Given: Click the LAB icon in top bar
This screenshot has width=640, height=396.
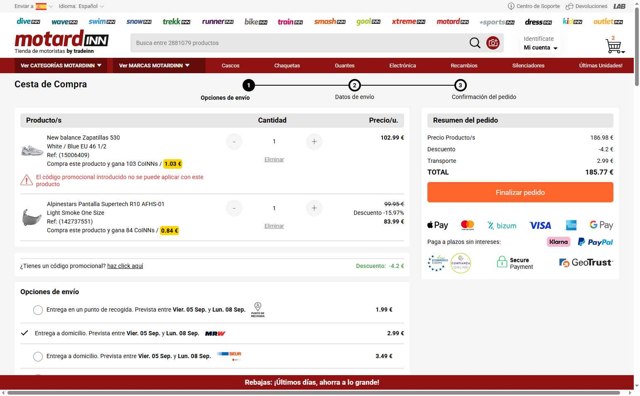Looking at the screenshot, I should pyautogui.click(x=619, y=6).
